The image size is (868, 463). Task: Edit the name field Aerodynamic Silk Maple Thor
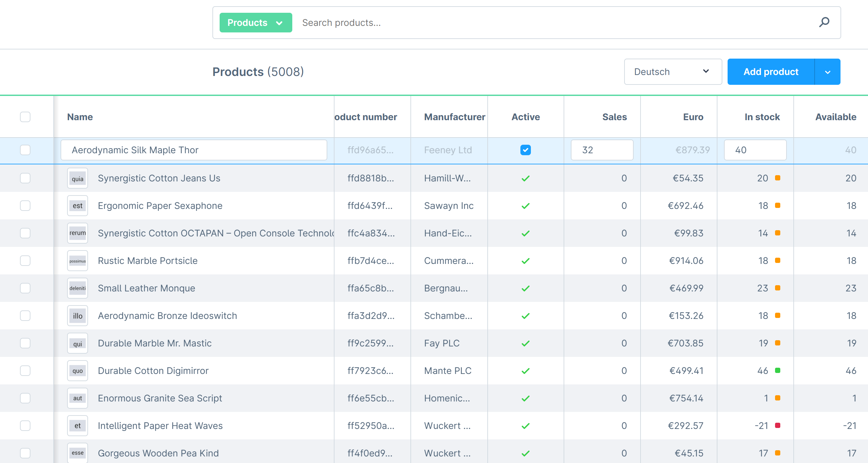click(194, 150)
